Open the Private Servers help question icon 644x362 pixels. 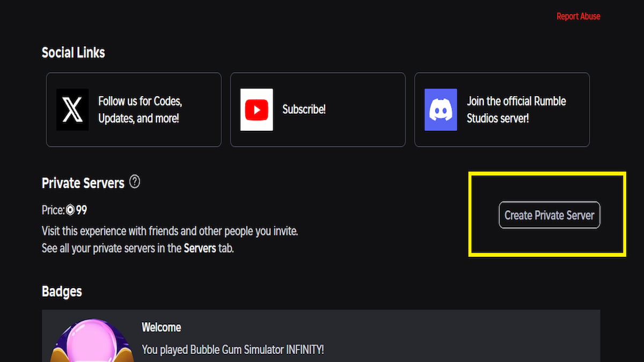point(135,182)
